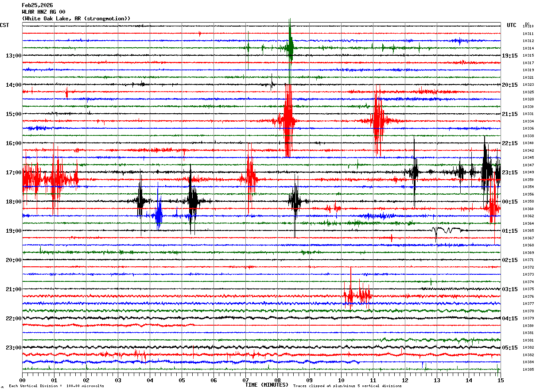Screen dimensions: 536x392
Task: Click the Traces clipped footnote text
Action: tap(347, 386)
